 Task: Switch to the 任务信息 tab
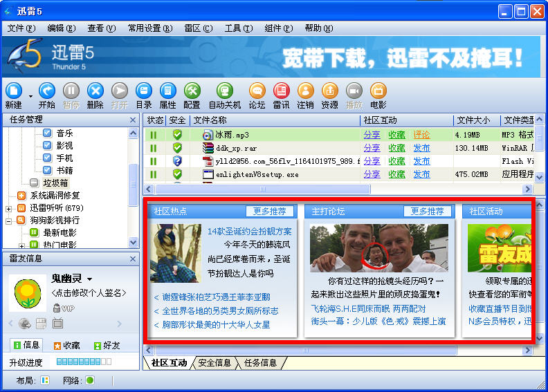click(x=260, y=363)
